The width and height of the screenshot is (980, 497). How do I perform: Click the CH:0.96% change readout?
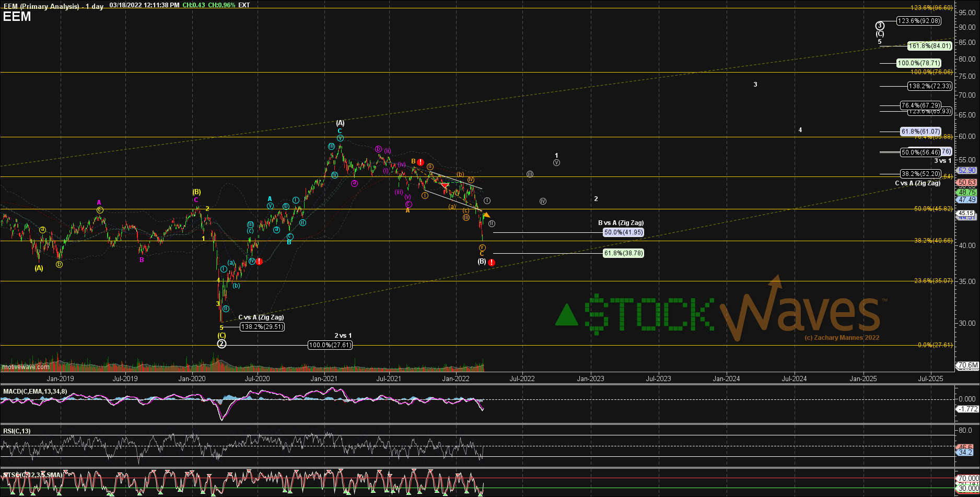pyautogui.click(x=223, y=5)
